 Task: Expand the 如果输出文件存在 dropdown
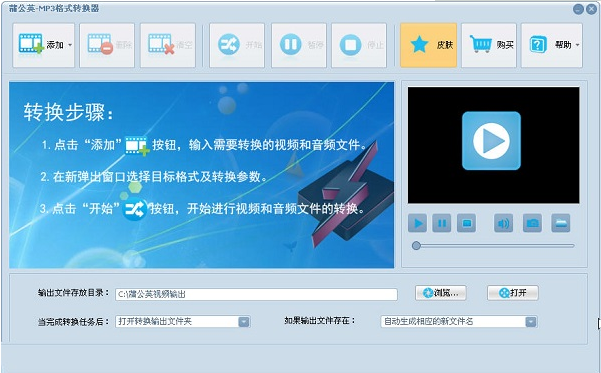tap(530, 322)
